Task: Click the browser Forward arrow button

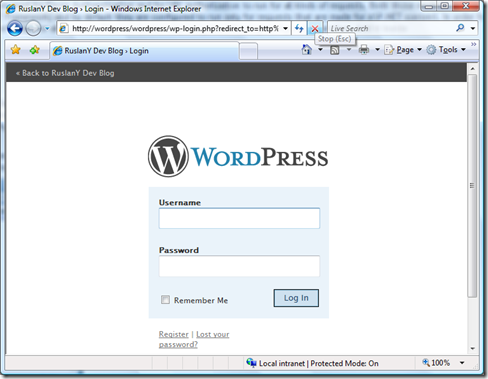Action: (x=33, y=28)
